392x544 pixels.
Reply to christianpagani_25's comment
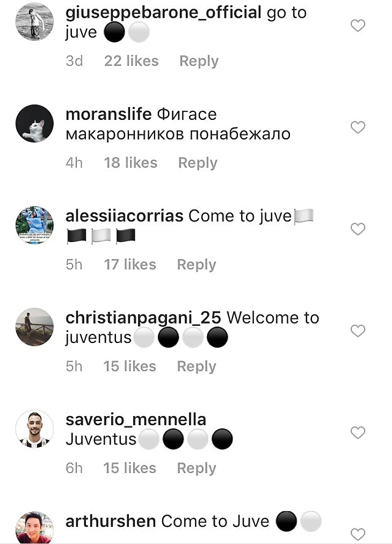(x=197, y=367)
